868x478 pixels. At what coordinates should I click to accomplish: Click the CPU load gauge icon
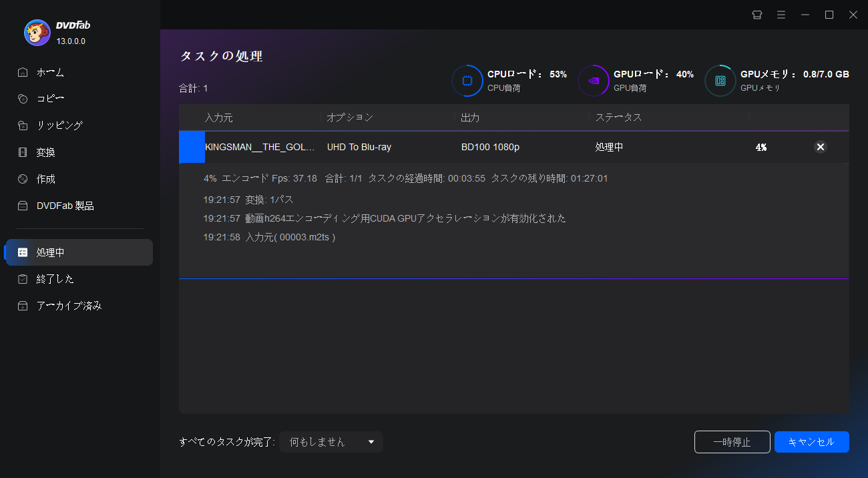[x=467, y=81]
